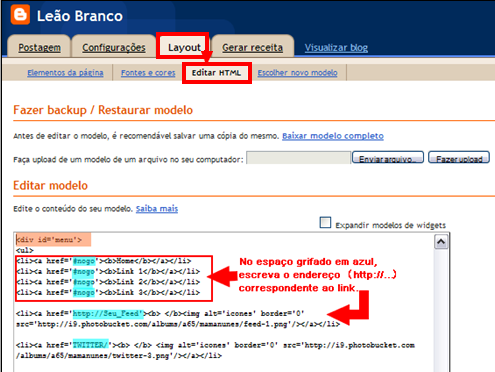Click the Leão Branco blog title
The width and height of the screenshot is (495, 372).
tap(80, 16)
